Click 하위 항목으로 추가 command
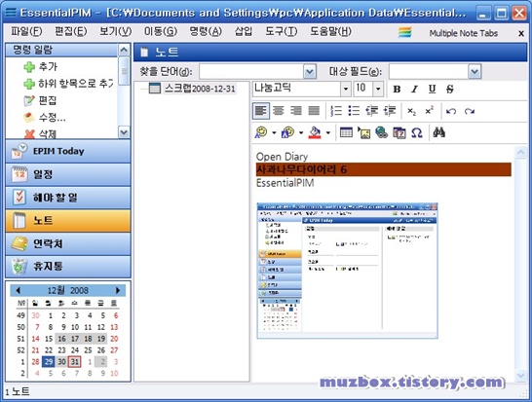Viewport: 532px width, 402px height. pos(69,84)
